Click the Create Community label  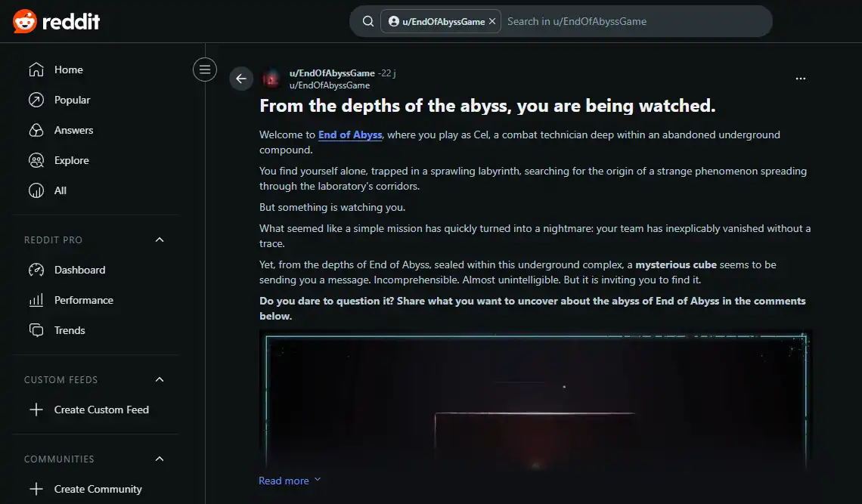(98, 489)
